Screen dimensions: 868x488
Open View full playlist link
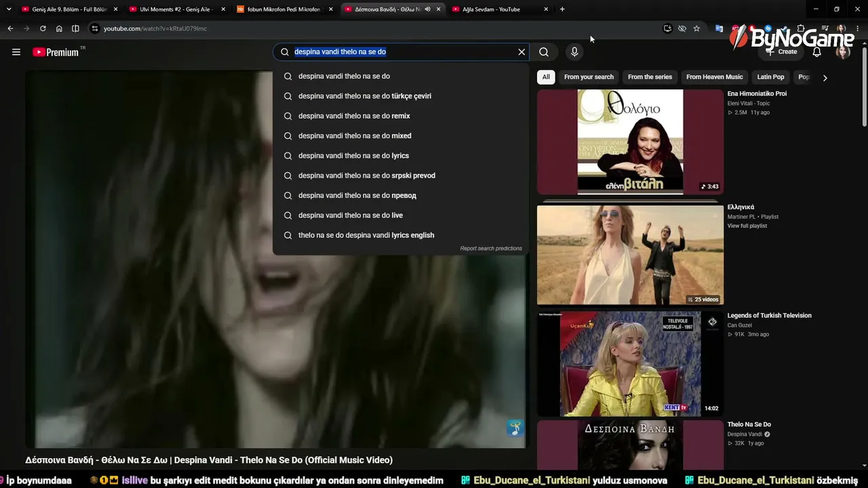747,226
